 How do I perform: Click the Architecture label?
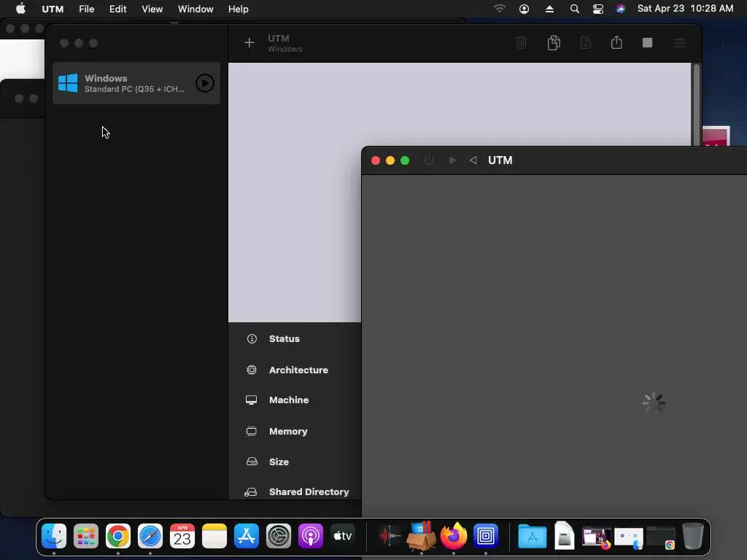[x=298, y=370]
